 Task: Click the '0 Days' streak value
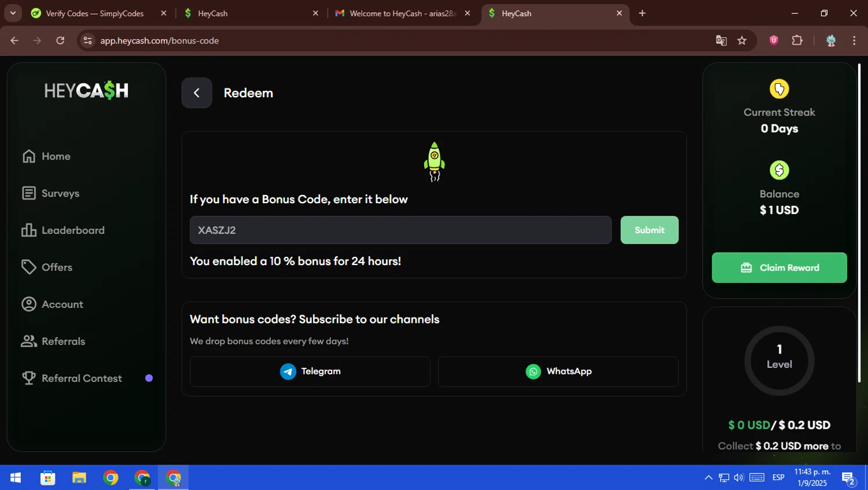[779, 128]
